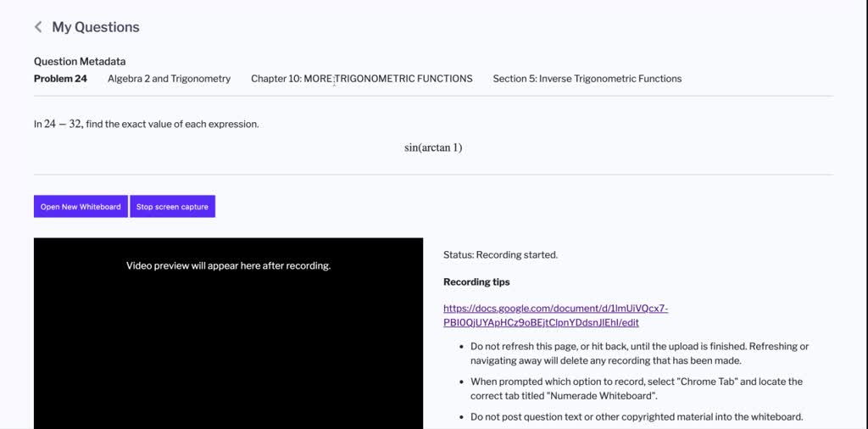Screen dimensions: 868x429
Task: Open Section 5: Inverse Trigonometric Functions
Action: (587, 79)
